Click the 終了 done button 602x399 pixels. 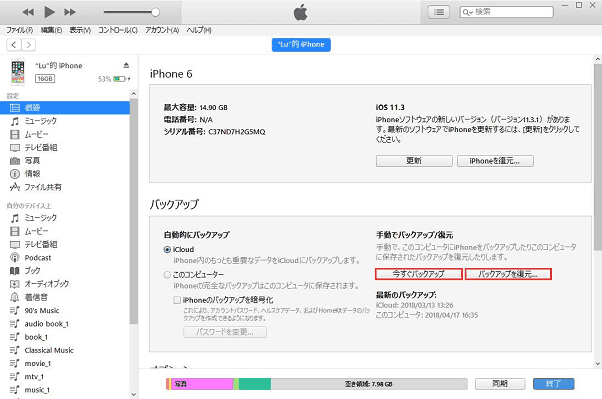click(554, 384)
